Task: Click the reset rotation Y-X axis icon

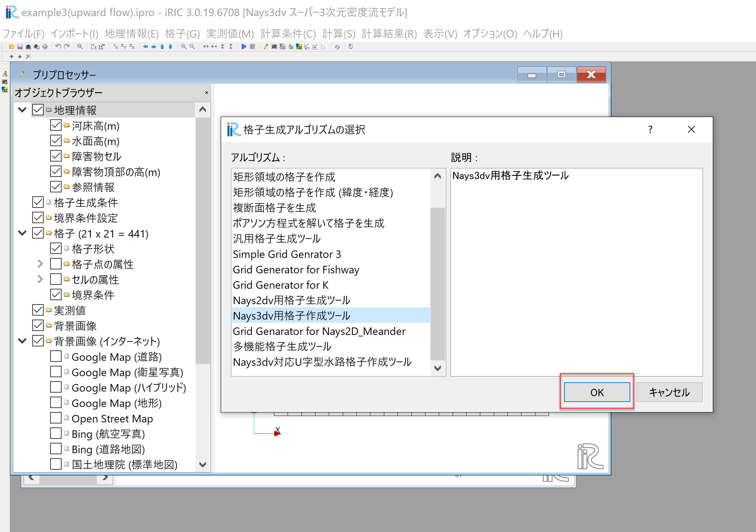Action: pyautogui.click(x=93, y=47)
